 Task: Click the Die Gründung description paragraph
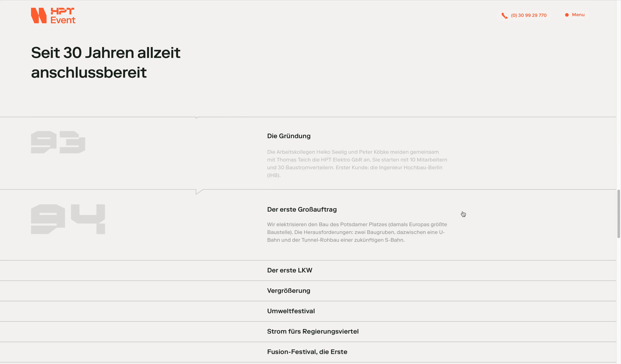click(x=357, y=164)
